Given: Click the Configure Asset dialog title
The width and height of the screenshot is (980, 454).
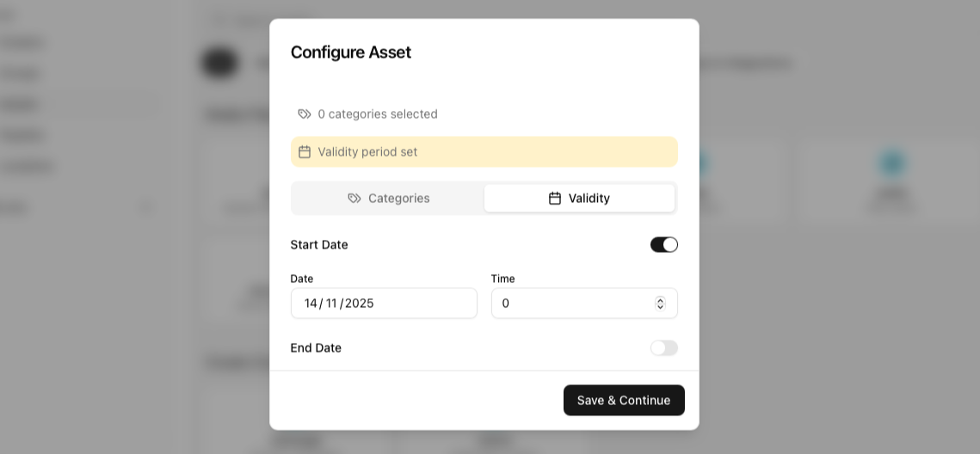Looking at the screenshot, I should [x=351, y=52].
